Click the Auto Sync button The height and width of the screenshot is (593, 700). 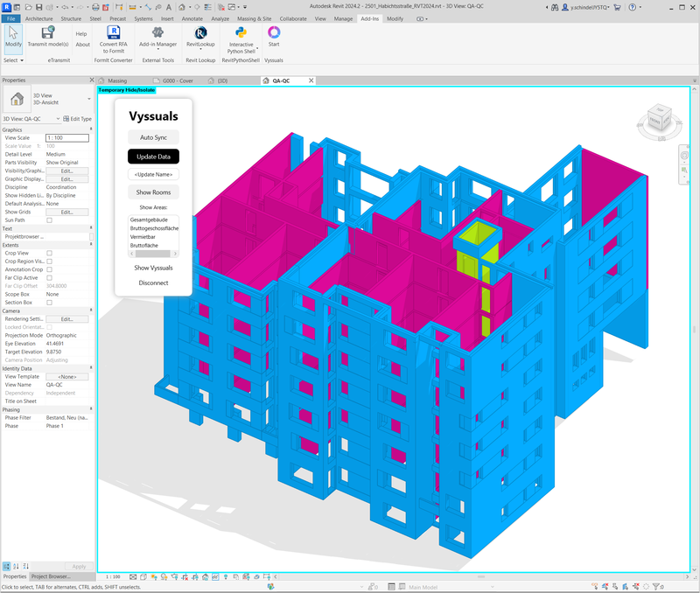point(153,137)
